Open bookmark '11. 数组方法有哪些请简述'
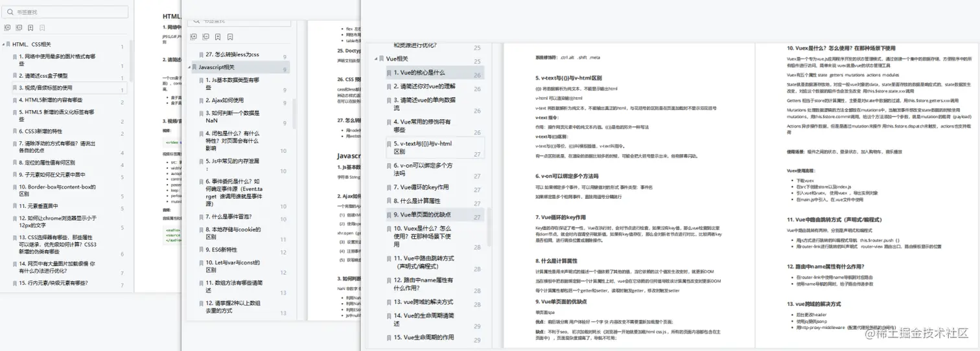 [x=234, y=287]
